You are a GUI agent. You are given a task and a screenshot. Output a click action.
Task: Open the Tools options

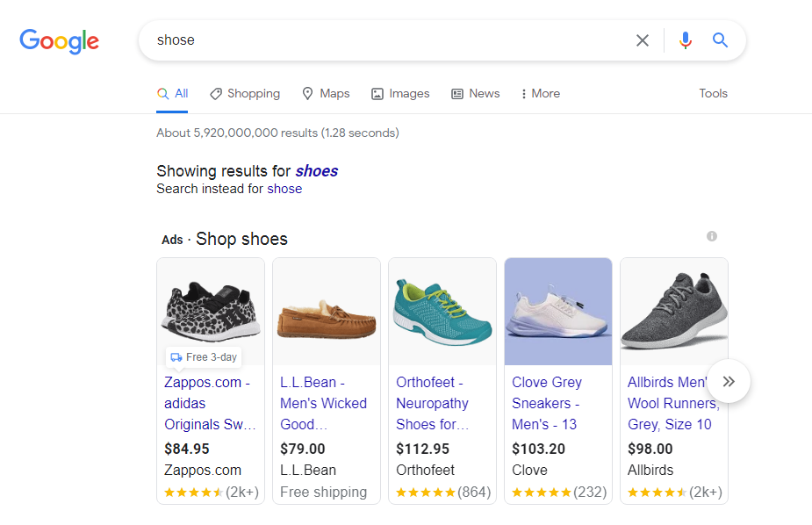coord(713,94)
